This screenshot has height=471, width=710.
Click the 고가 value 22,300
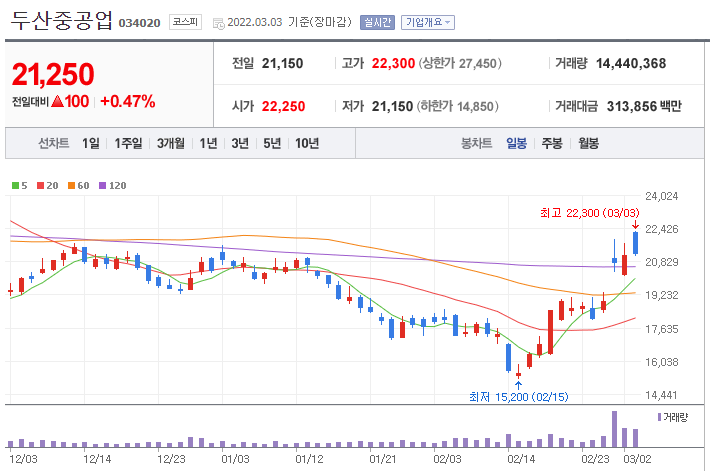pyautogui.click(x=393, y=63)
